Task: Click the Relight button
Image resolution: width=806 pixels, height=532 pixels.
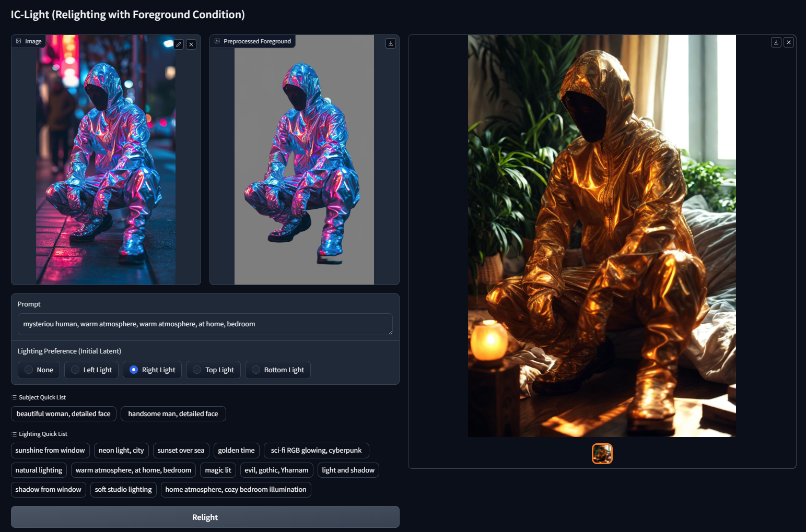Action: point(205,517)
